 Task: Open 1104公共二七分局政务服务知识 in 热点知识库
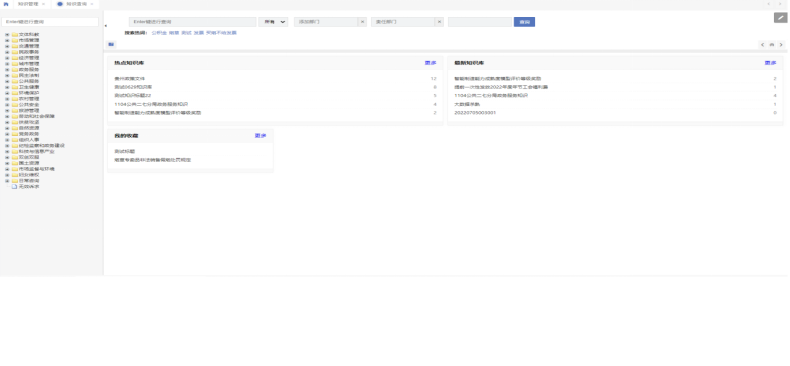coord(151,104)
